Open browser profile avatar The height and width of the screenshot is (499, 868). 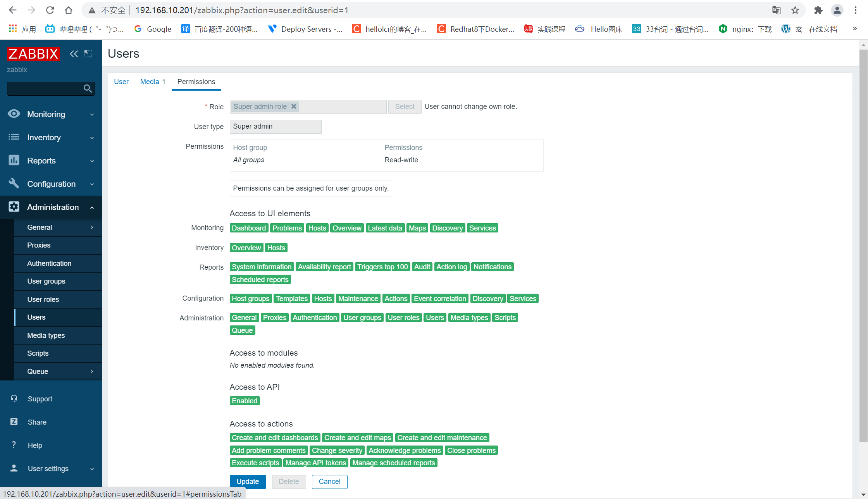(837, 10)
